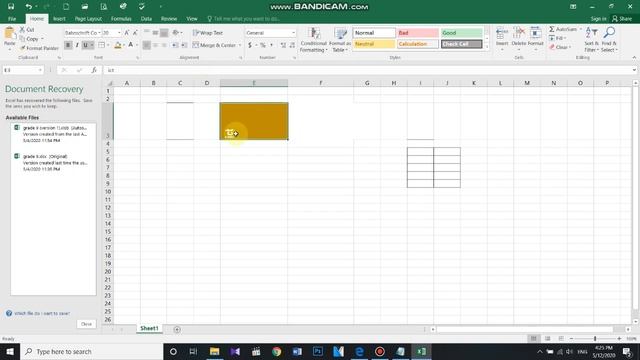Click the Undo arrow icon
Screen dimensions: 640x360
tap(28, 7)
